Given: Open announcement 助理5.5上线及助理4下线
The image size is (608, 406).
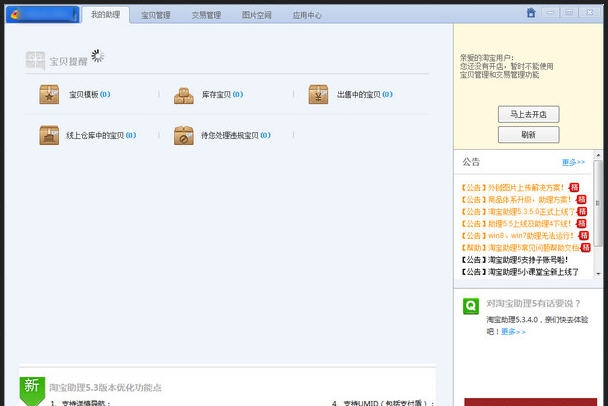Looking at the screenshot, I should (x=516, y=224).
